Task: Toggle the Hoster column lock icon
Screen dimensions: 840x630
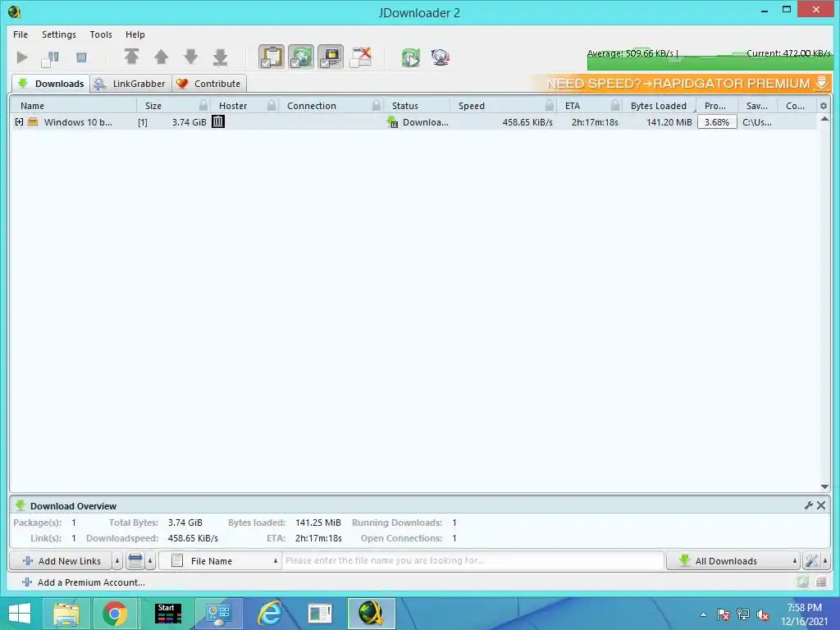Action: (272, 105)
